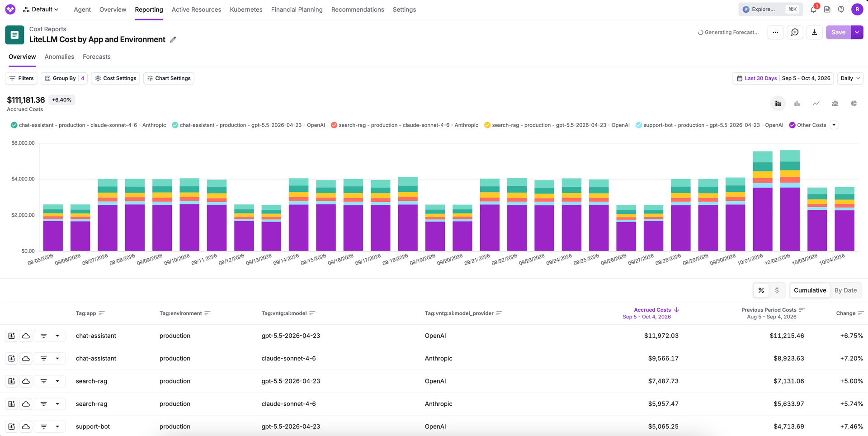
Task: Go to Kubernetes in top navigation
Action: [x=246, y=9]
